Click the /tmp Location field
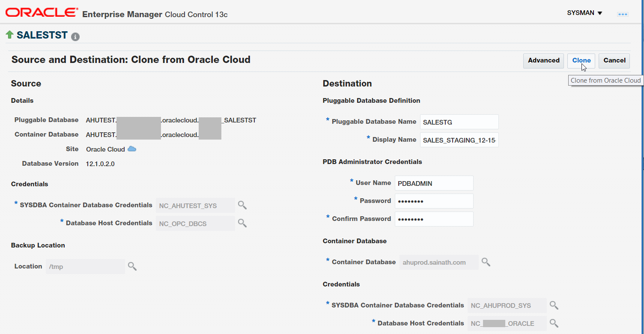The width and height of the screenshot is (644, 334). click(x=85, y=267)
